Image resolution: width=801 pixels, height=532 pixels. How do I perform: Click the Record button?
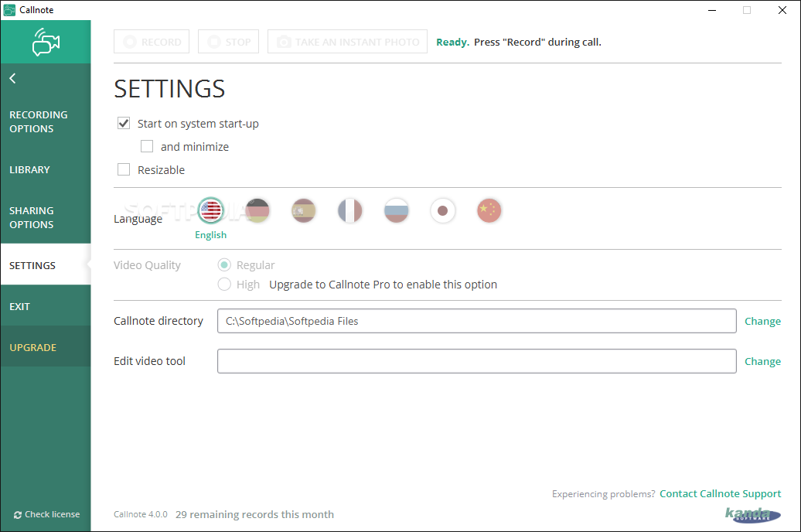(152, 42)
